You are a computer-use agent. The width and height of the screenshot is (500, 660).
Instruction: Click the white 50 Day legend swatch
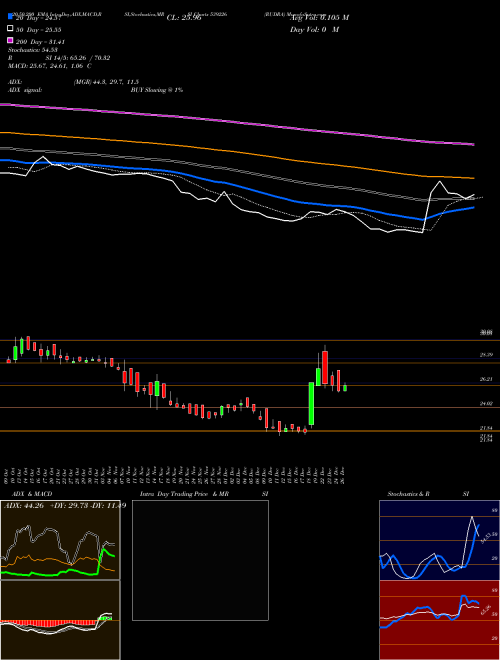(x=10, y=29)
